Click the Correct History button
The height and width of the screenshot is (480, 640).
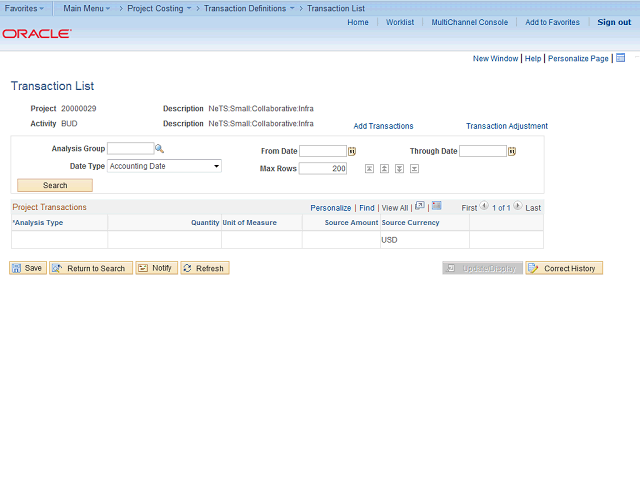[564, 268]
